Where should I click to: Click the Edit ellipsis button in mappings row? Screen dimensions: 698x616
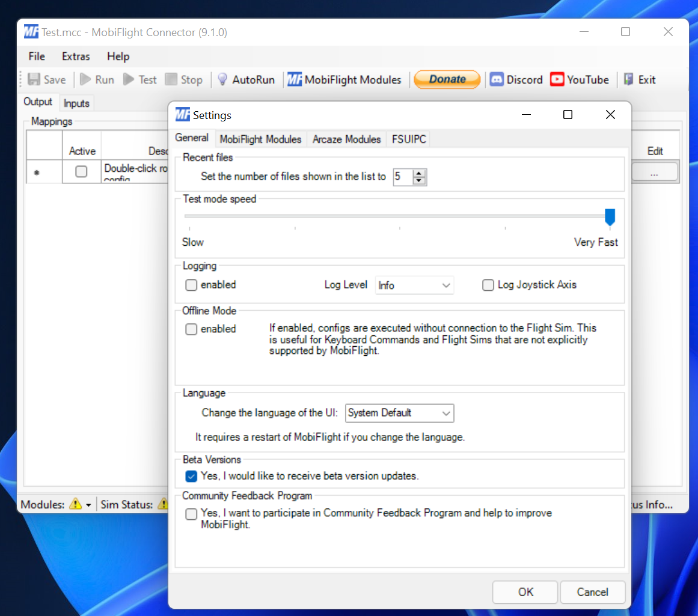(654, 172)
